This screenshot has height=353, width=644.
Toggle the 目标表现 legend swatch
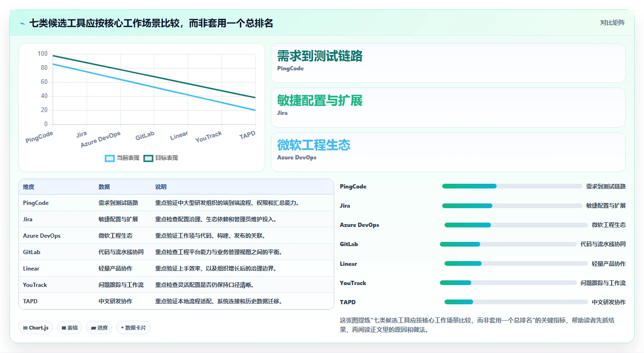pos(148,158)
